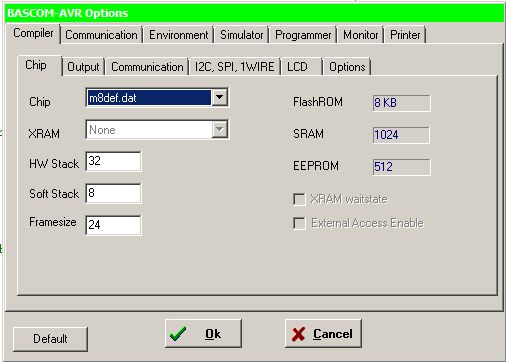This screenshot has width=506, height=362.
Task: Click the Framesize input field
Action: click(x=113, y=225)
